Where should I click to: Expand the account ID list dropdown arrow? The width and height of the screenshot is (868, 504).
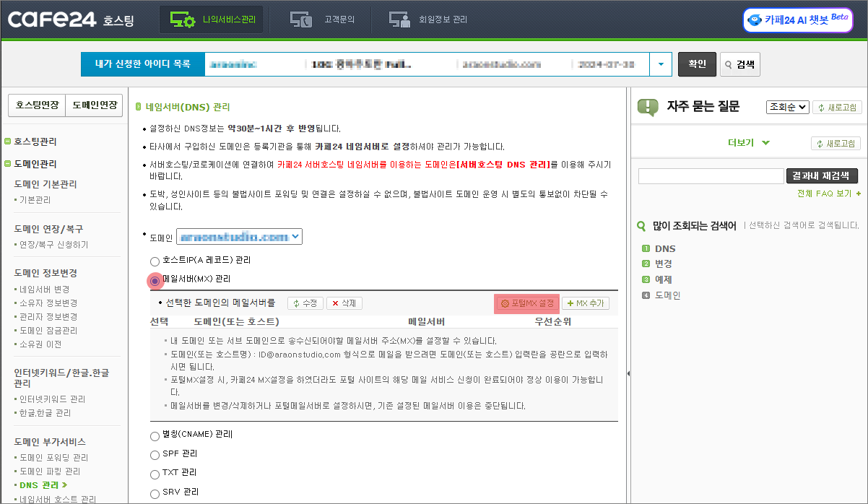[x=661, y=64]
